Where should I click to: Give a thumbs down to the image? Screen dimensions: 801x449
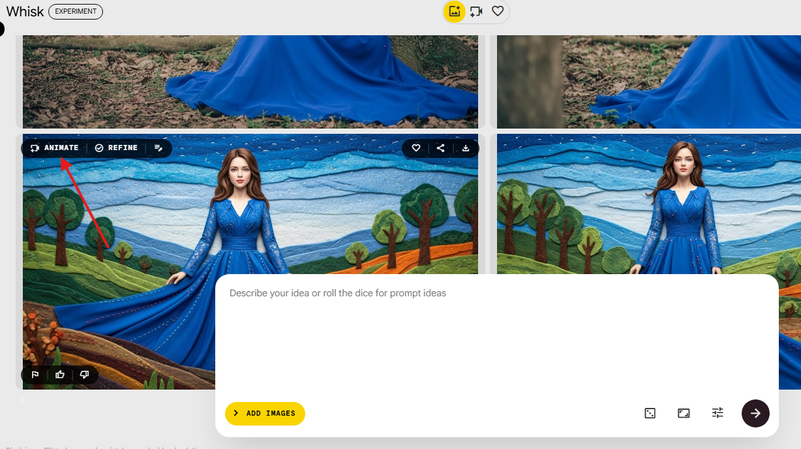pyautogui.click(x=84, y=375)
